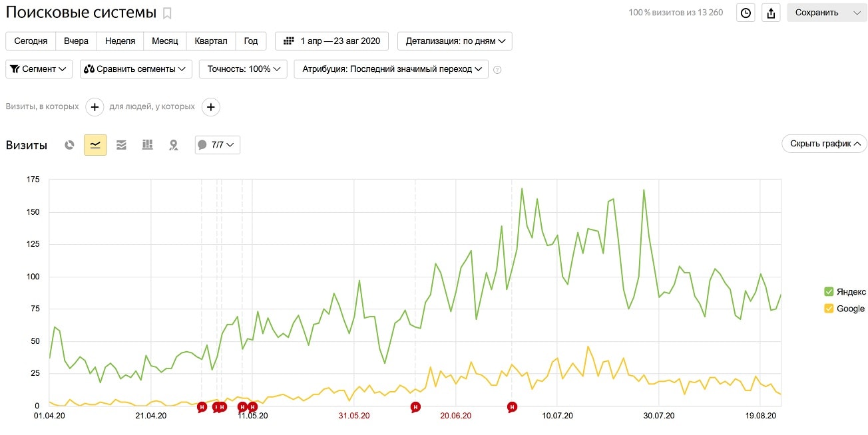Open the Точность: 100% dropdown
The height and width of the screenshot is (435, 868).
tap(243, 69)
